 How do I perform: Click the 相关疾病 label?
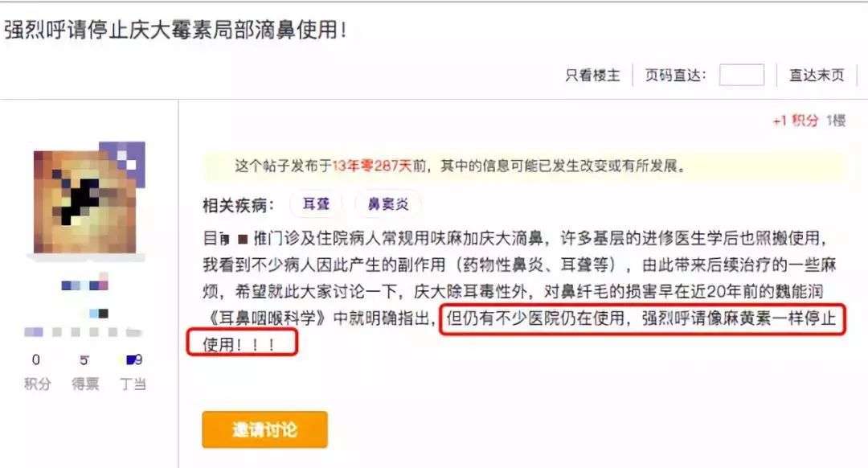[238, 205]
